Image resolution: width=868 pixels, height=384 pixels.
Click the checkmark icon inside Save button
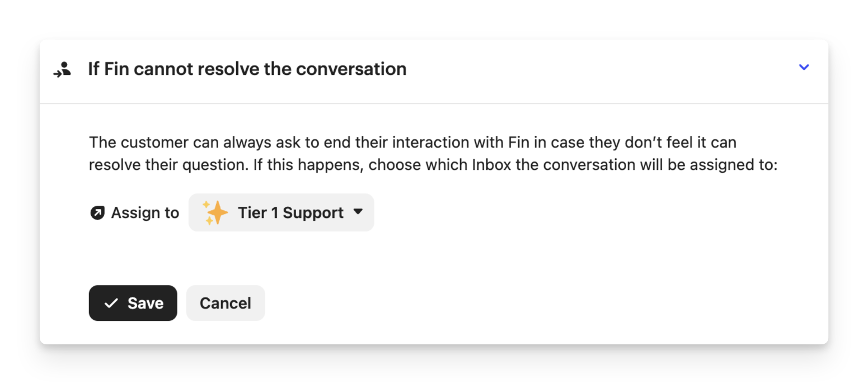(x=111, y=303)
